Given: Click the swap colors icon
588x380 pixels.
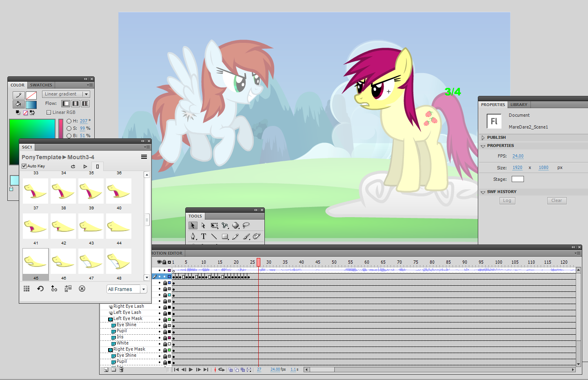Looking at the screenshot, I should (32, 113).
